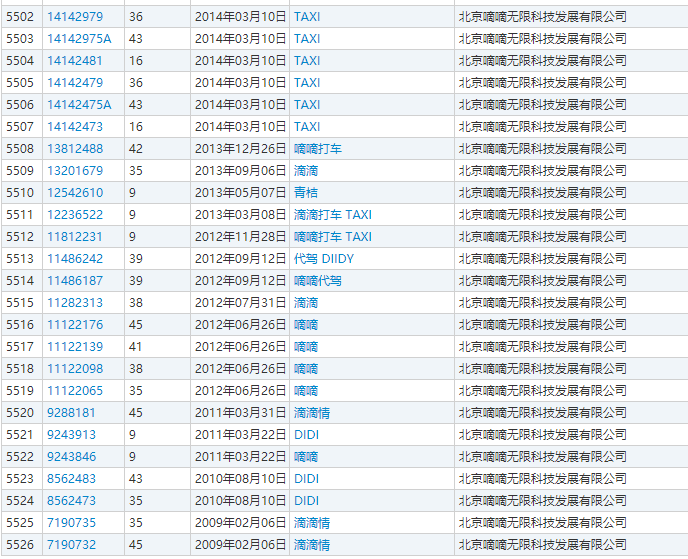Open the 嘀嘀 trademark in row 5518
The width and height of the screenshot is (688, 559).
click(x=306, y=369)
